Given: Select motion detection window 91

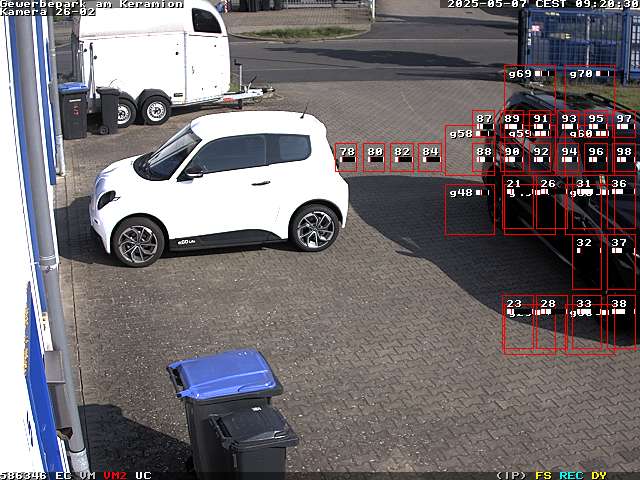Looking at the screenshot, I should 540,124.
